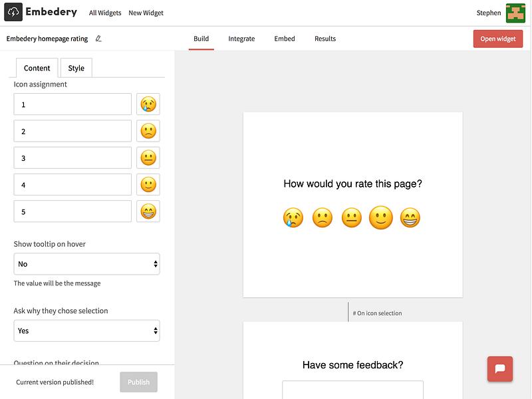Click the Embedery homepage rating title

(47, 39)
